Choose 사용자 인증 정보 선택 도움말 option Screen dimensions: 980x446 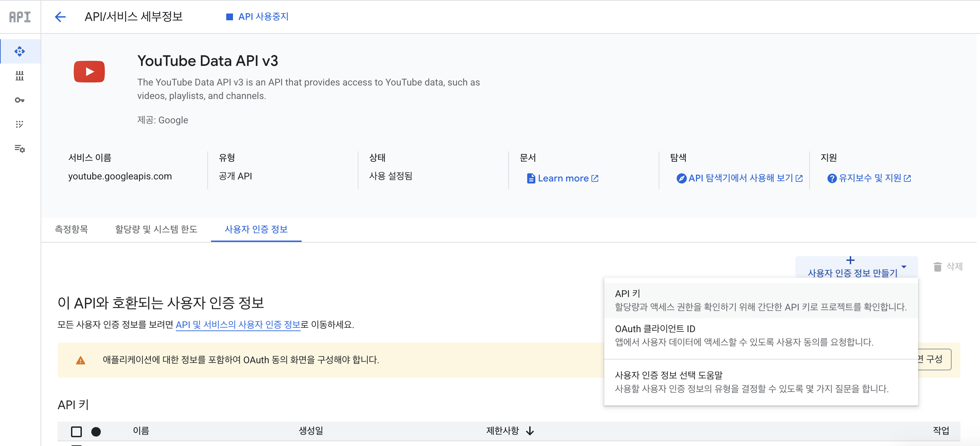(x=761, y=382)
